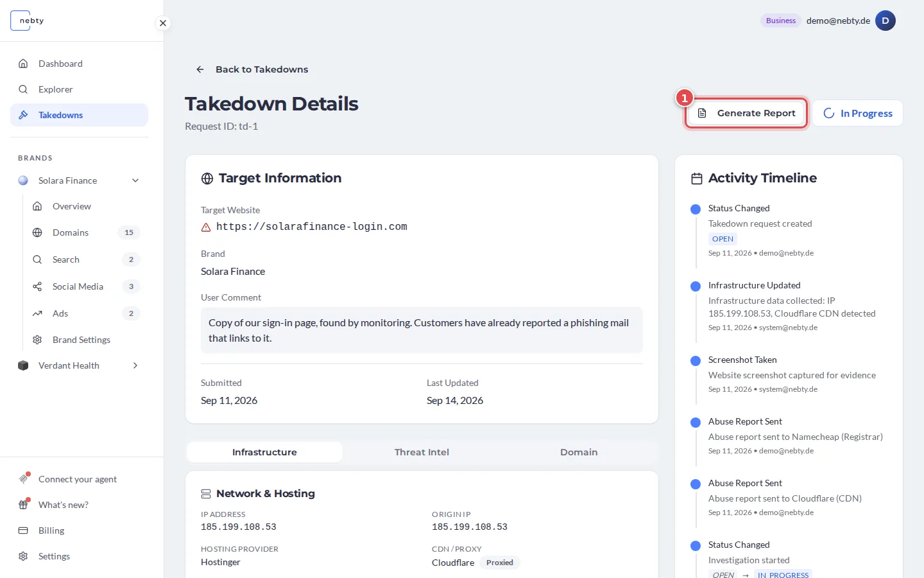
Task: Click the Generate Report button
Action: point(746,113)
